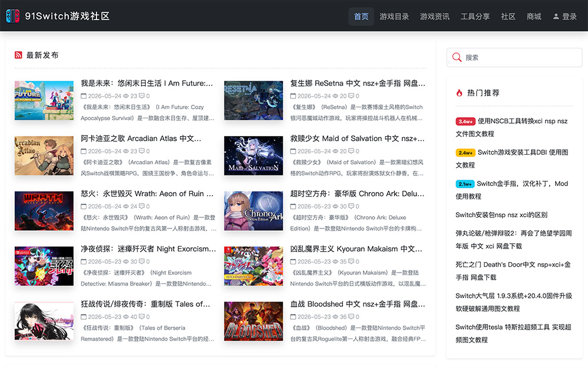
Task: Click the magnifier search icon
Action: click(x=457, y=58)
